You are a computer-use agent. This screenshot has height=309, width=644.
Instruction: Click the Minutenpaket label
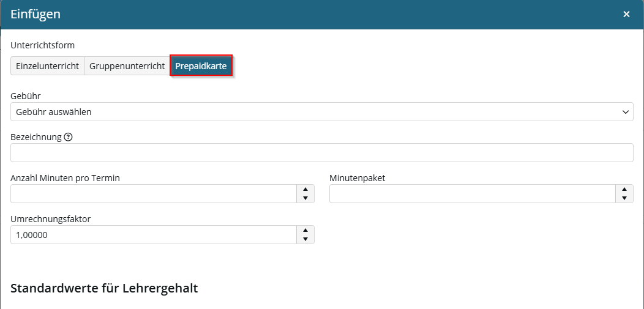tap(358, 179)
